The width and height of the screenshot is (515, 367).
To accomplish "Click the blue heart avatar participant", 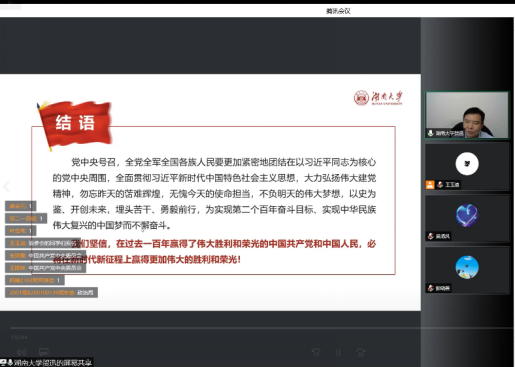I will pyautogui.click(x=467, y=215).
